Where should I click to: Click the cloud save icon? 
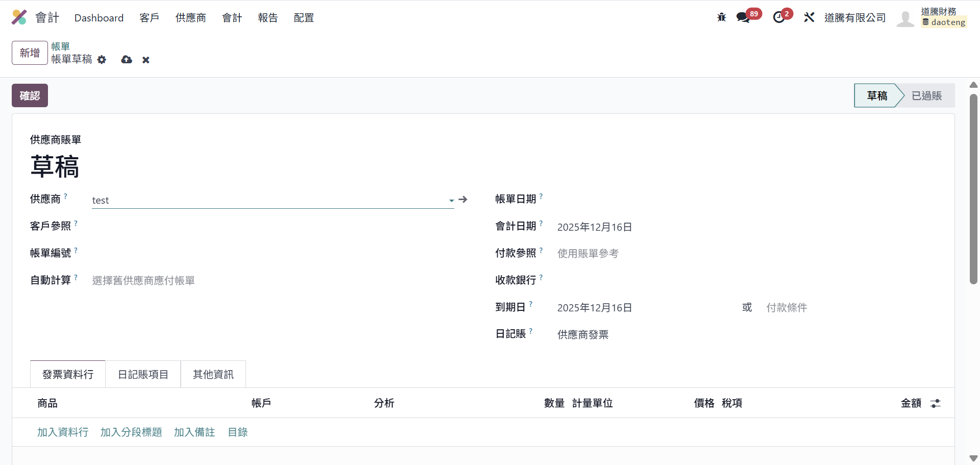coord(127,60)
